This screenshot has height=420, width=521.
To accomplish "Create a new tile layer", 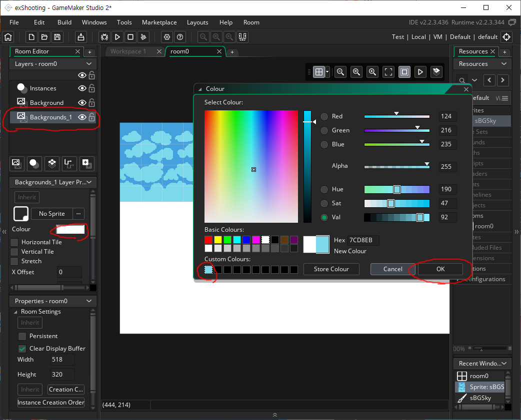I will (51, 163).
